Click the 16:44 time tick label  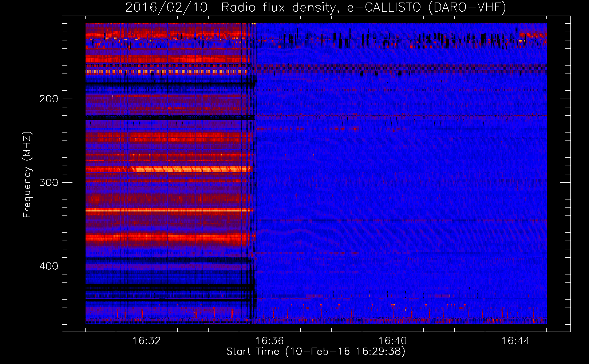pyautogui.click(x=515, y=341)
